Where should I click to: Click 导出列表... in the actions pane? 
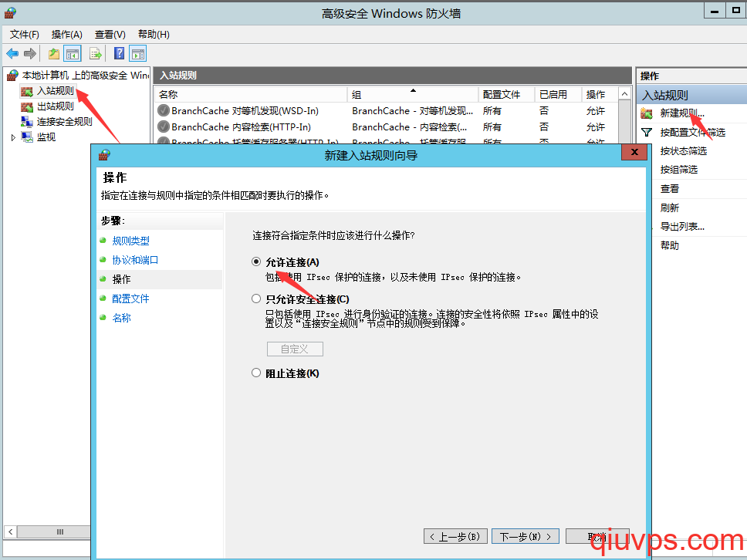(x=681, y=227)
